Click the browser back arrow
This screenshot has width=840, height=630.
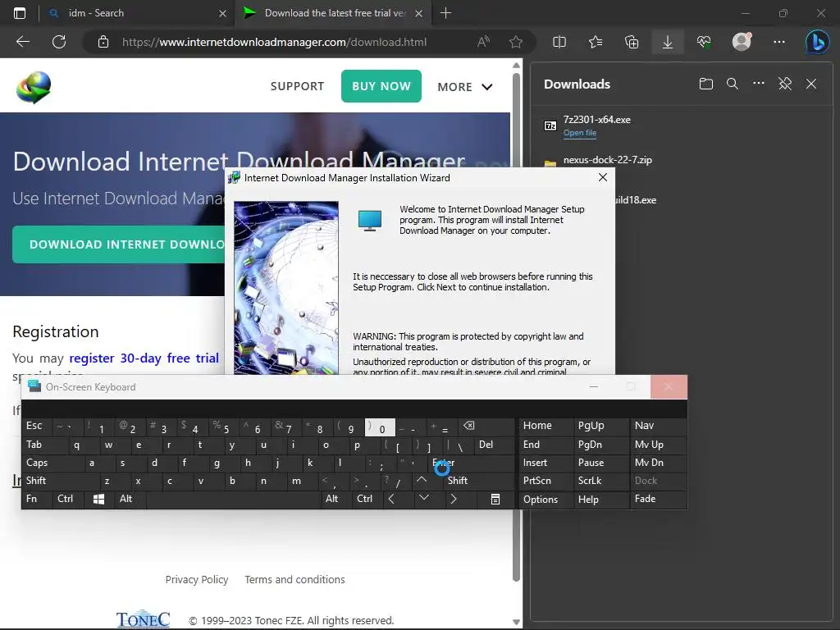click(23, 42)
